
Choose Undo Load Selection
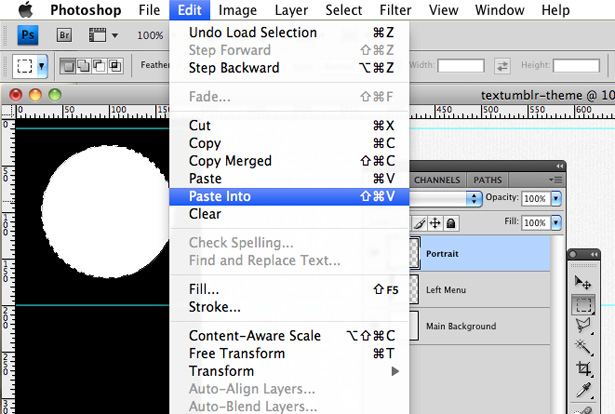[289, 33]
